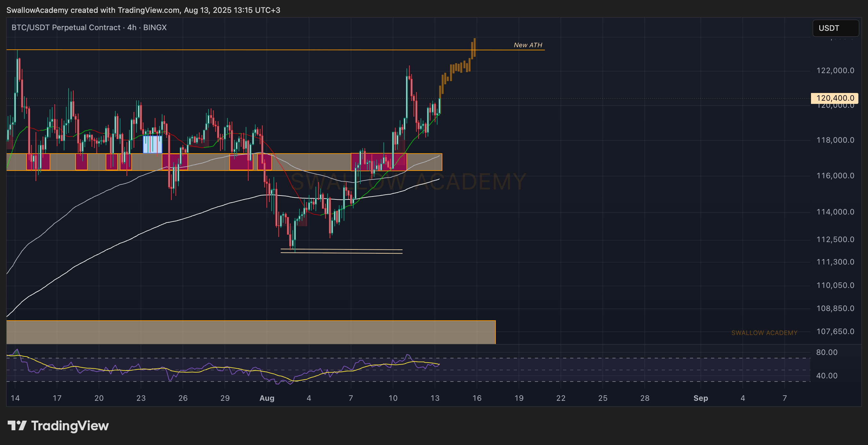The width and height of the screenshot is (868, 445).
Task: Click the 116,000.0 price axis label
Action: pos(835,175)
